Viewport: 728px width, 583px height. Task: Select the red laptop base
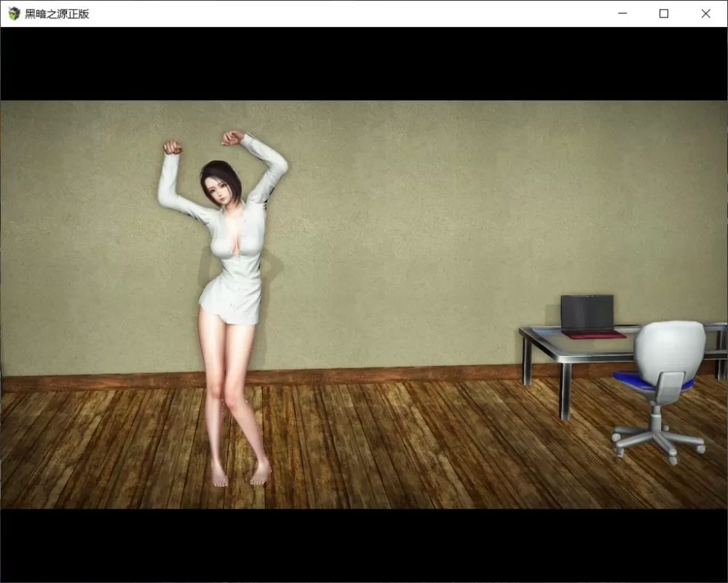(593, 333)
